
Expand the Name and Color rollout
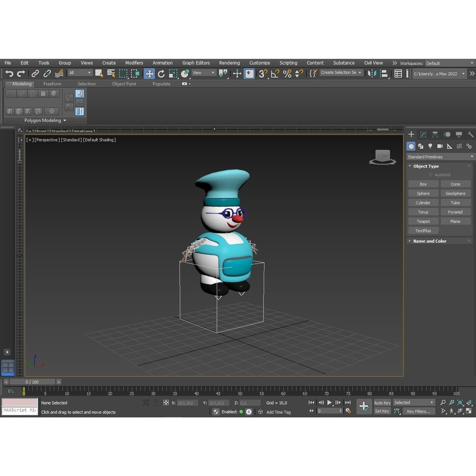[x=429, y=241]
